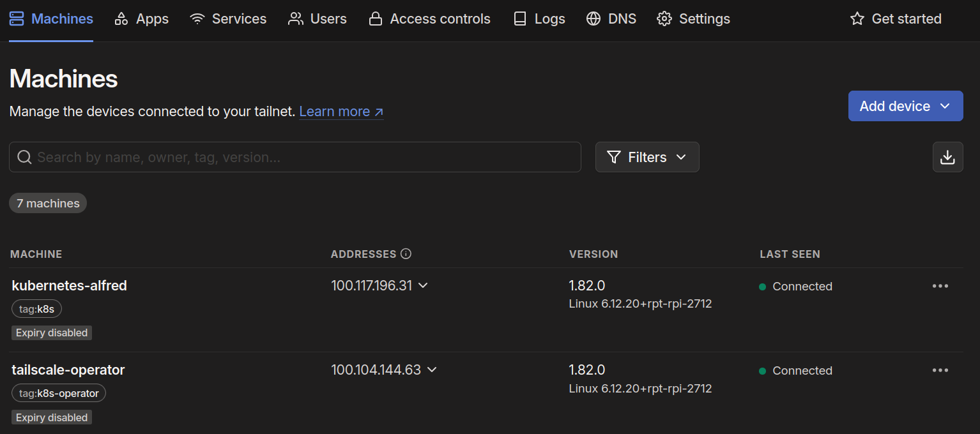Viewport: 980px width, 434px height.
Task: Go to the Access controls tab
Action: coord(429,19)
